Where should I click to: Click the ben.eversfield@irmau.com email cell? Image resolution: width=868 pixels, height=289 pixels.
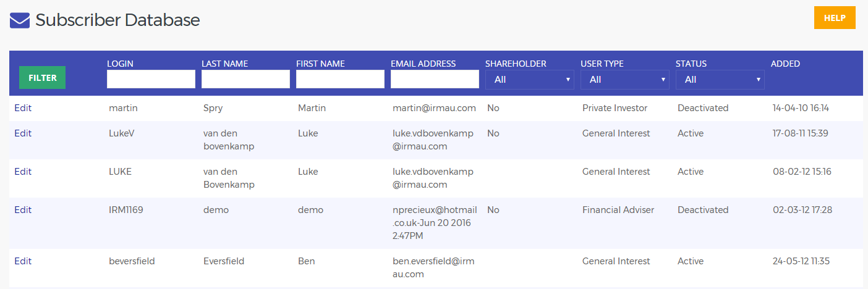(x=434, y=267)
